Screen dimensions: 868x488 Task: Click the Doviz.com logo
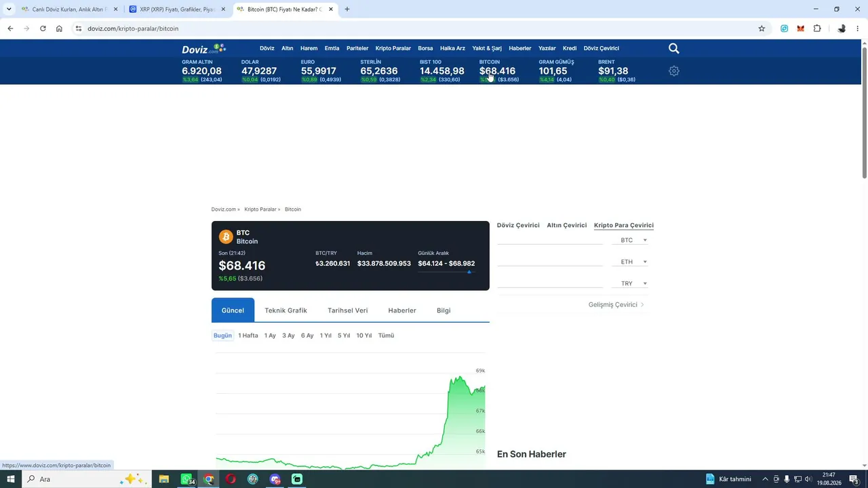pos(203,49)
